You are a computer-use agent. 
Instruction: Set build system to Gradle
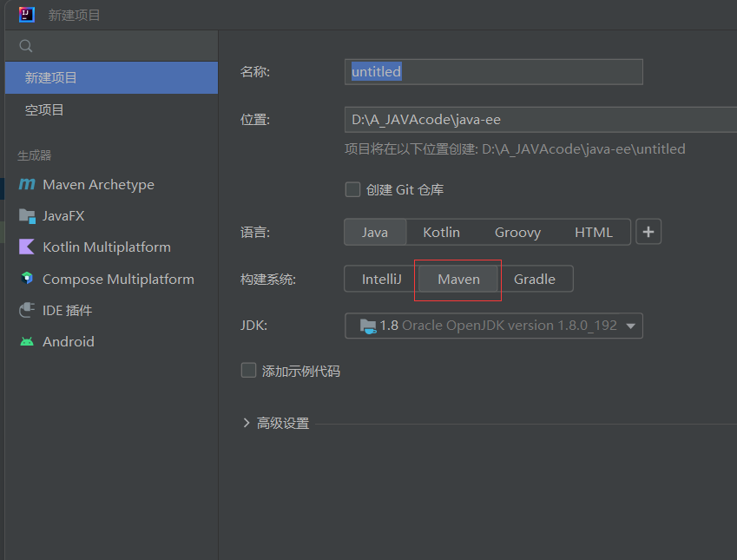[x=534, y=279]
